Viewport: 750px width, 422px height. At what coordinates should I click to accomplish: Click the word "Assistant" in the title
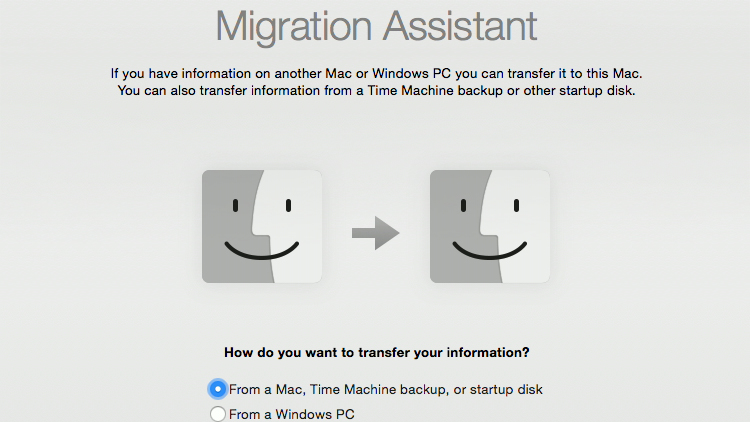click(460, 25)
